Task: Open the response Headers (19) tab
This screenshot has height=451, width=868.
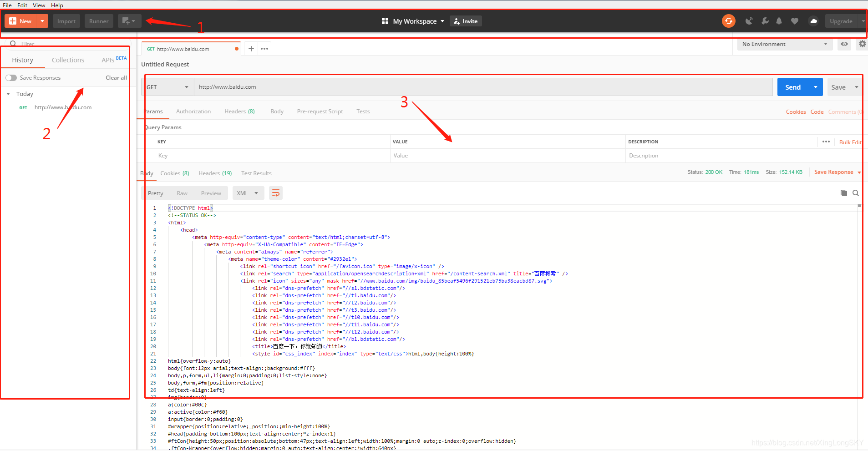Action: coord(215,173)
